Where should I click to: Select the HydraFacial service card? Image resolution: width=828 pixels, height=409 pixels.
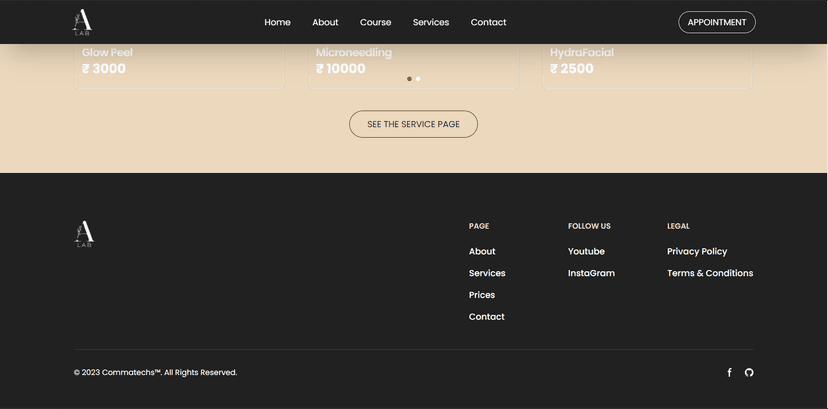647,66
